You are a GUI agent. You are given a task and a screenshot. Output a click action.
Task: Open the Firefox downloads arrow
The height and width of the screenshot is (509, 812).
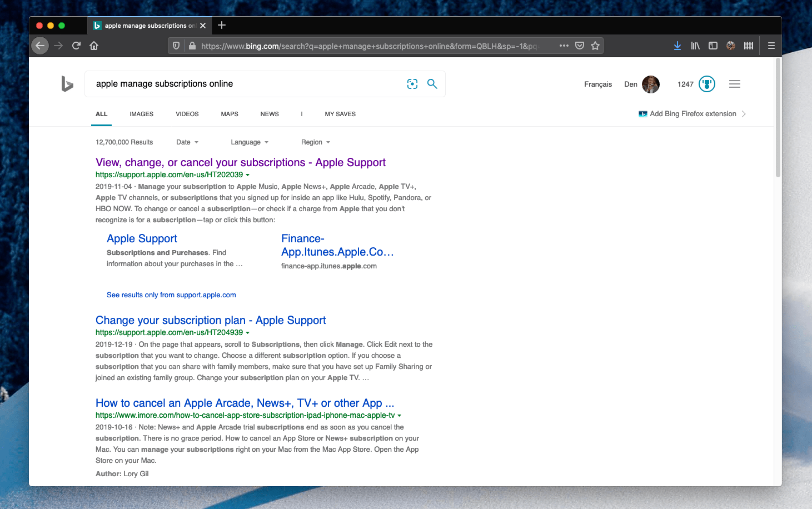pyautogui.click(x=678, y=46)
